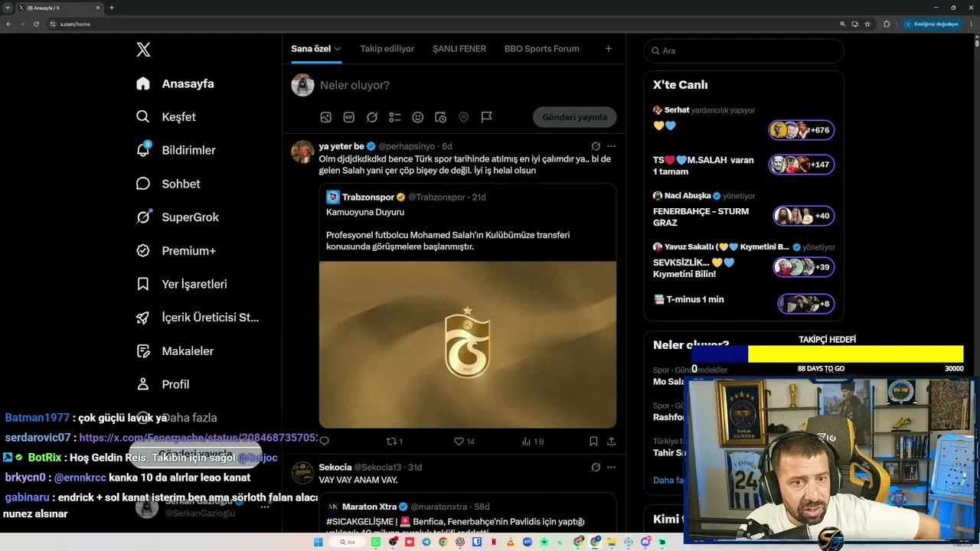Go to Keşfet in the sidebar
The width and height of the screenshot is (980, 551).
pos(166,117)
